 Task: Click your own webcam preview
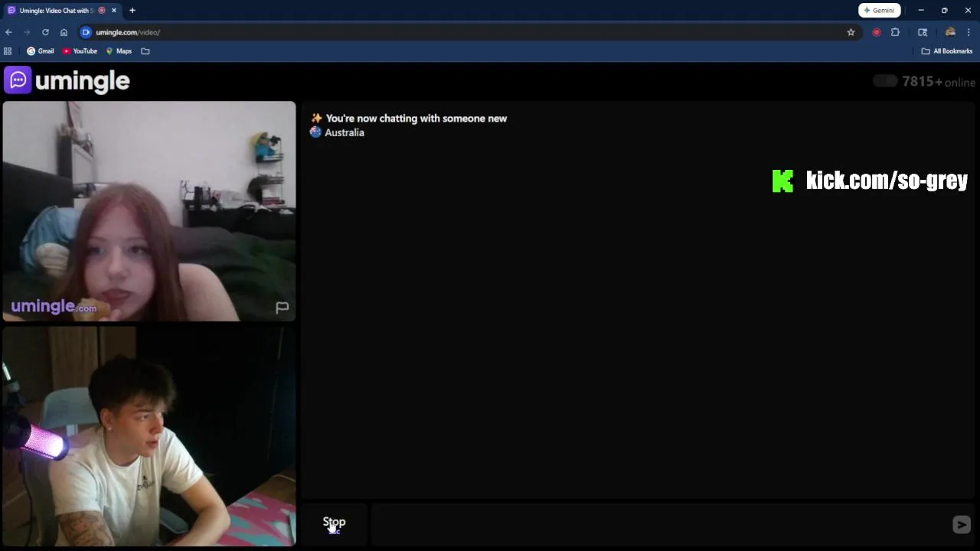[x=149, y=436]
